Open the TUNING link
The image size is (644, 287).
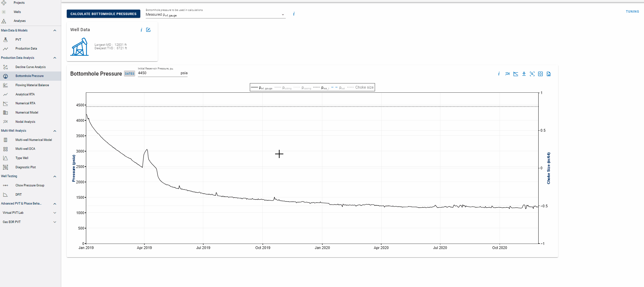coord(632,12)
